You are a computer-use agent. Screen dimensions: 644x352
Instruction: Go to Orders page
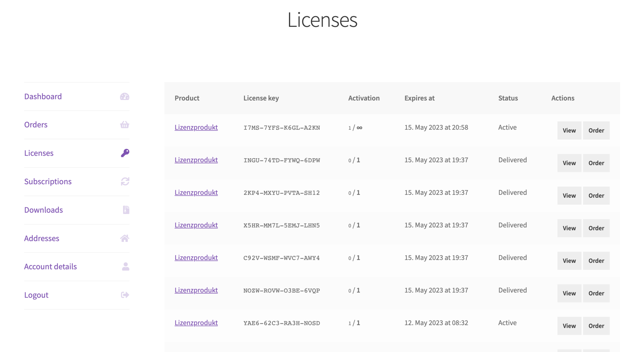click(36, 125)
